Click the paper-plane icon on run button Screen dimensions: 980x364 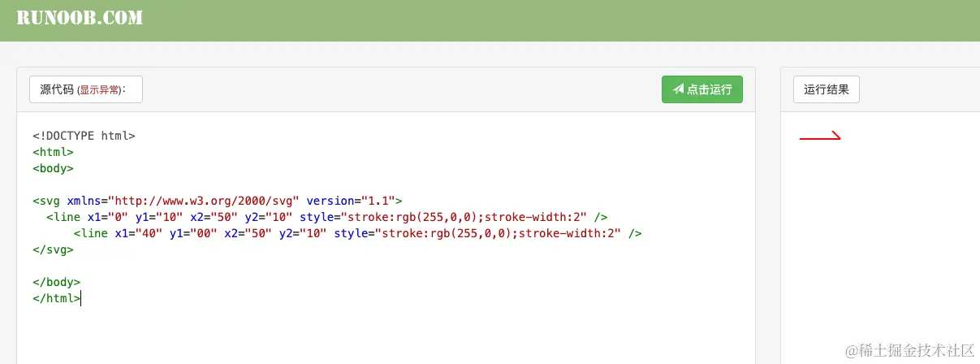point(679,89)
